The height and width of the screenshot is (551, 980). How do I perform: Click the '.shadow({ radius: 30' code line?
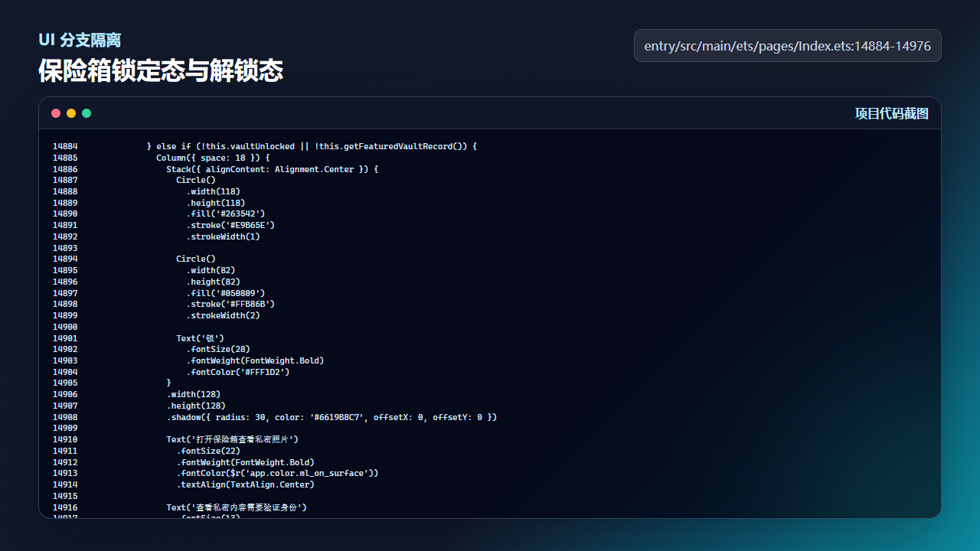pyautogui.click(x=332, y=417)
